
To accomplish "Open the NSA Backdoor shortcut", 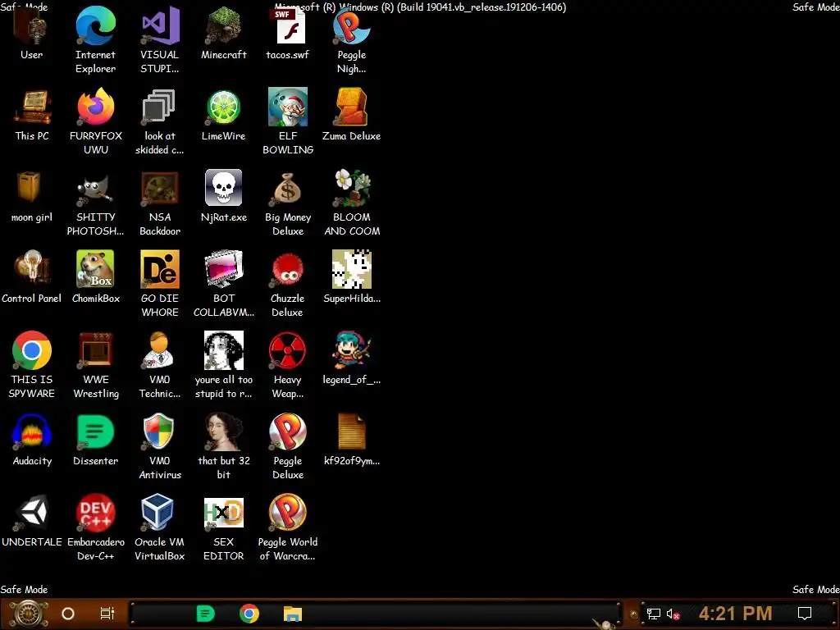I will (160, 189).
